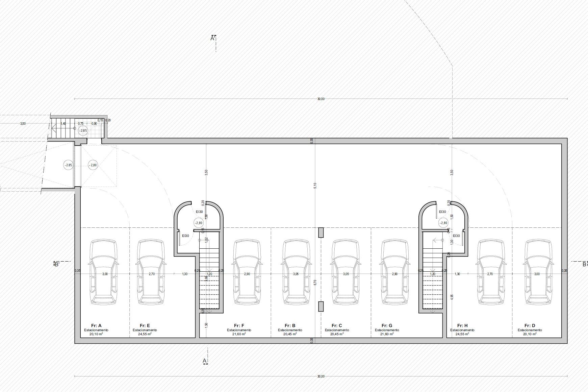Click the -2.85 level marker on the entrance ramp
This screenshot has height=392, width=588.
click(69, 165)
